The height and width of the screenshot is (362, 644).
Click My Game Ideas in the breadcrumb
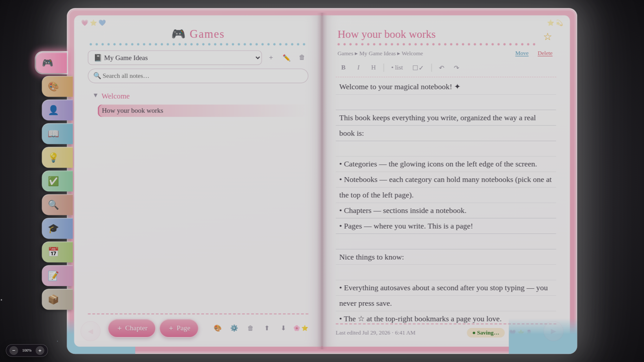tap(377, 54)
